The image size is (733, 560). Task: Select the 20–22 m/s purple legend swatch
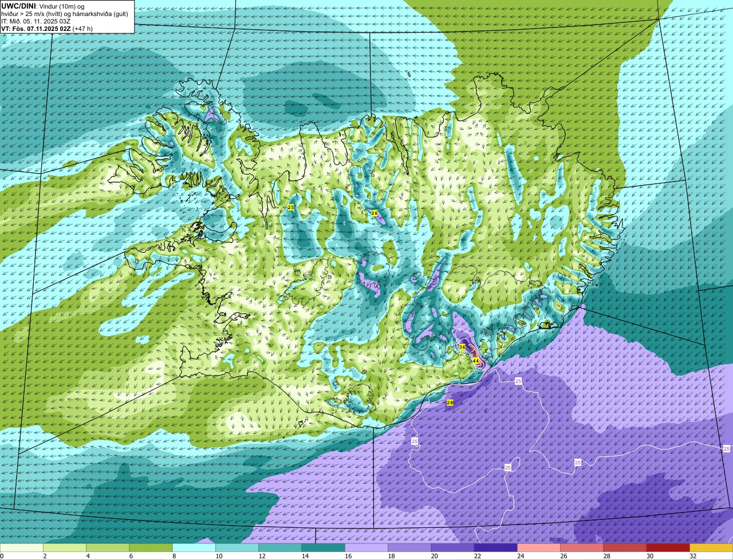click(452, 547)
